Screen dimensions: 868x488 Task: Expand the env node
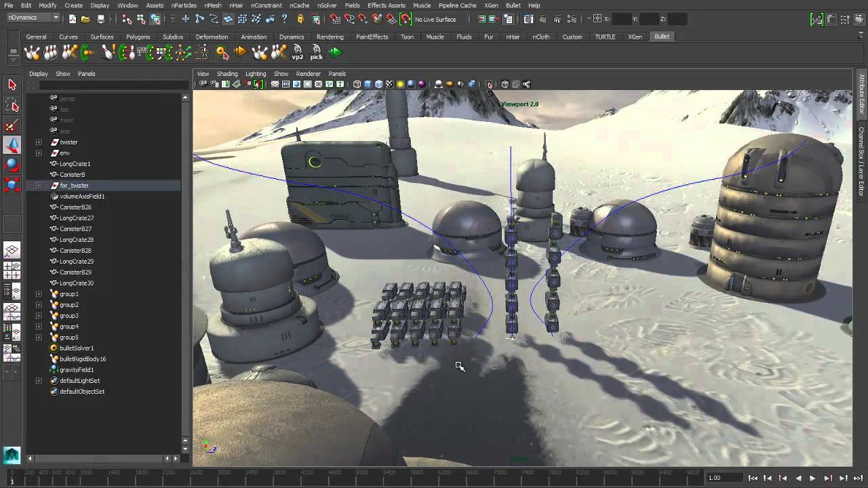pos(39,153)
